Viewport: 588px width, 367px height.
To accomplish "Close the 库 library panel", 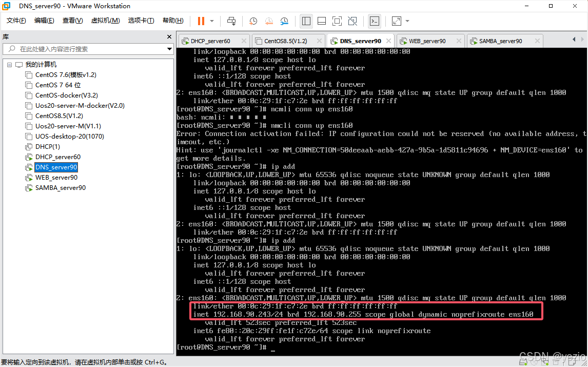I will pyautogui.click(x=169, y=37).
